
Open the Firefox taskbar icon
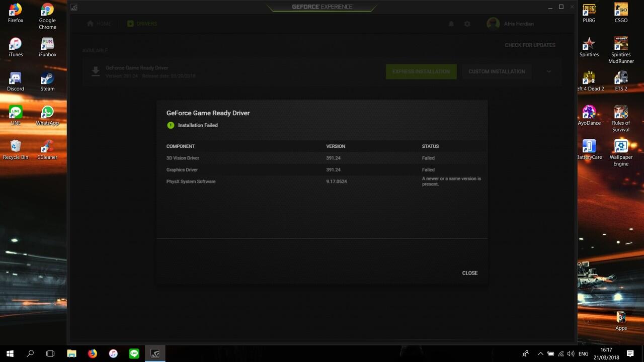pos(92,353)
